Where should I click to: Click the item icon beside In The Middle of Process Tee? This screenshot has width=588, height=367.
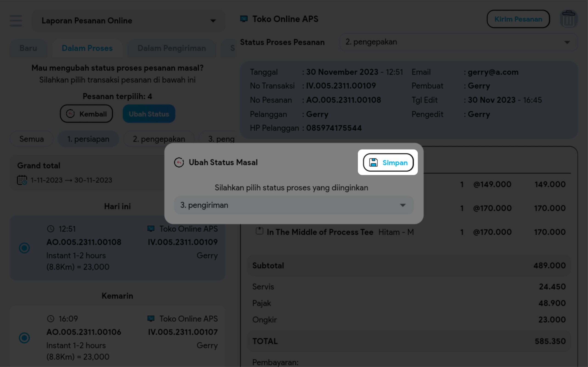tap(259, 231)
